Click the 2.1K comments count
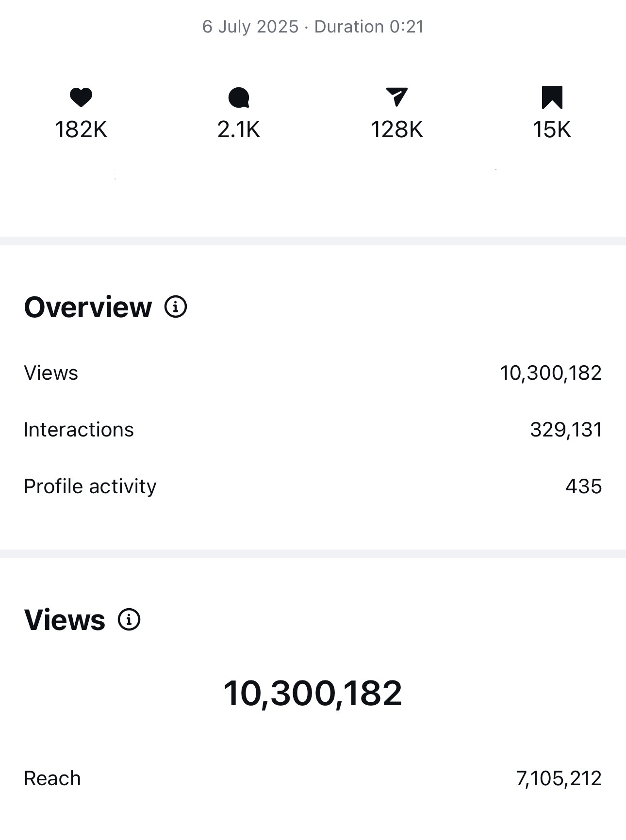The width and height of the screenshot is (626, 840). point(239,130)
